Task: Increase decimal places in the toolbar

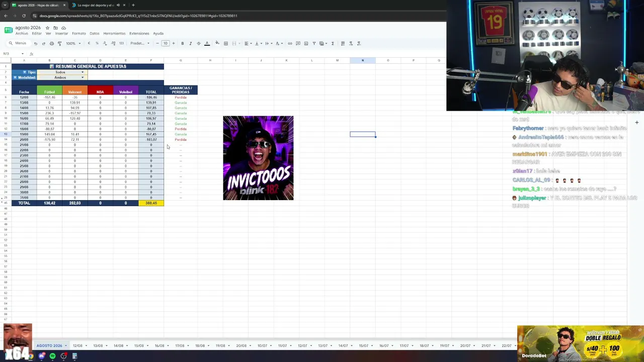Action: coord(113,43)
